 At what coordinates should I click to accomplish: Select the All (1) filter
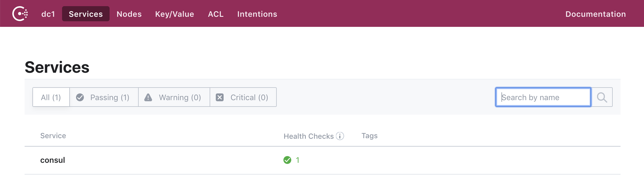[51, 97]
